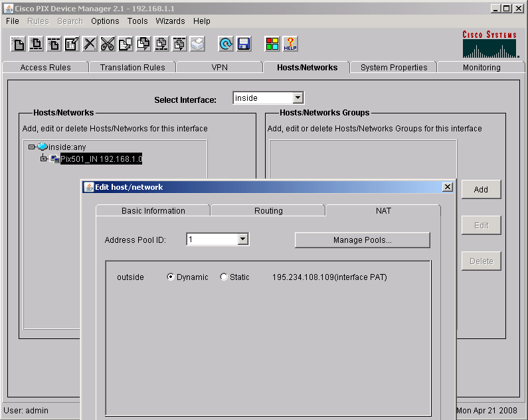
Task: Open the Search menu
Action: [x=70, y=21]
